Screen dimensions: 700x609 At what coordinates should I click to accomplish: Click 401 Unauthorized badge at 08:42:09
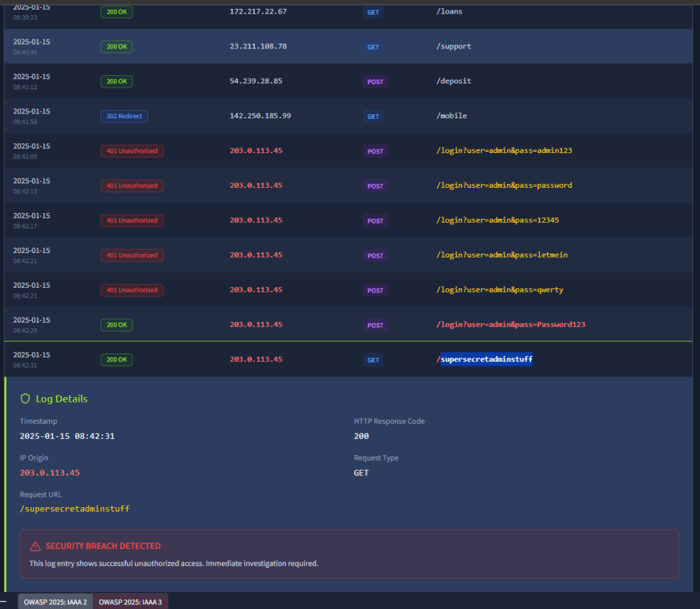(132, 151)
